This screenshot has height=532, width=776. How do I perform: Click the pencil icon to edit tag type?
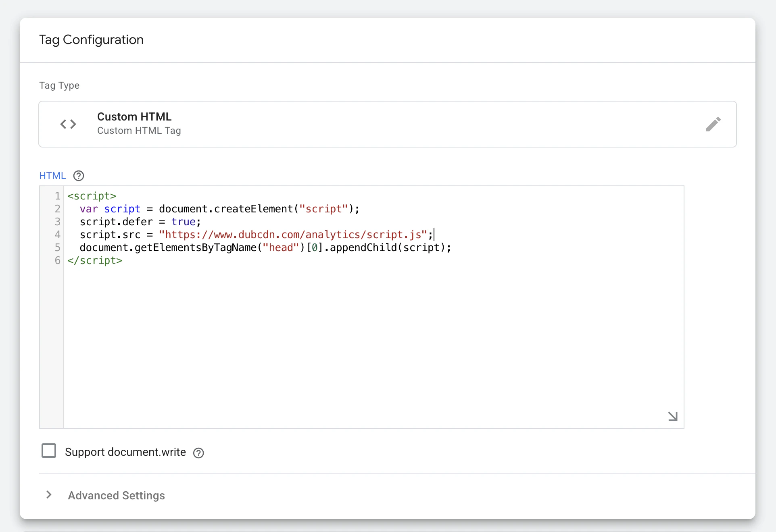pyautogui.click(x=713, y=124)
